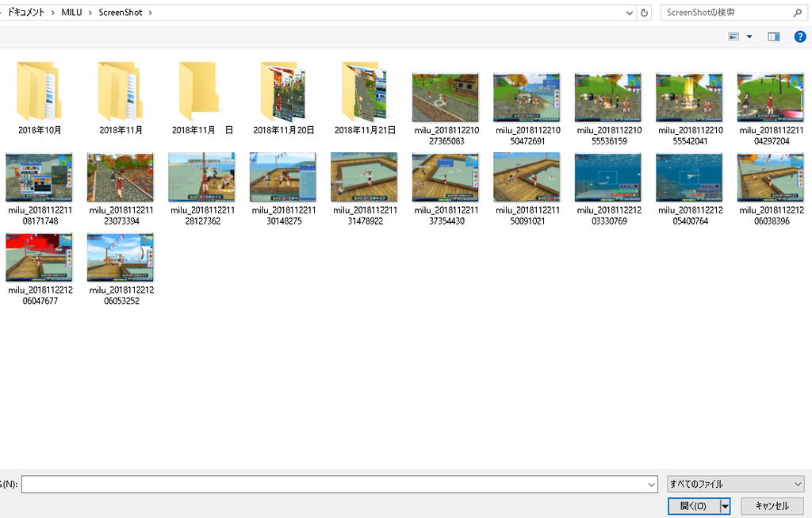Click the arrow beside 開く button

tap(724, 506)
